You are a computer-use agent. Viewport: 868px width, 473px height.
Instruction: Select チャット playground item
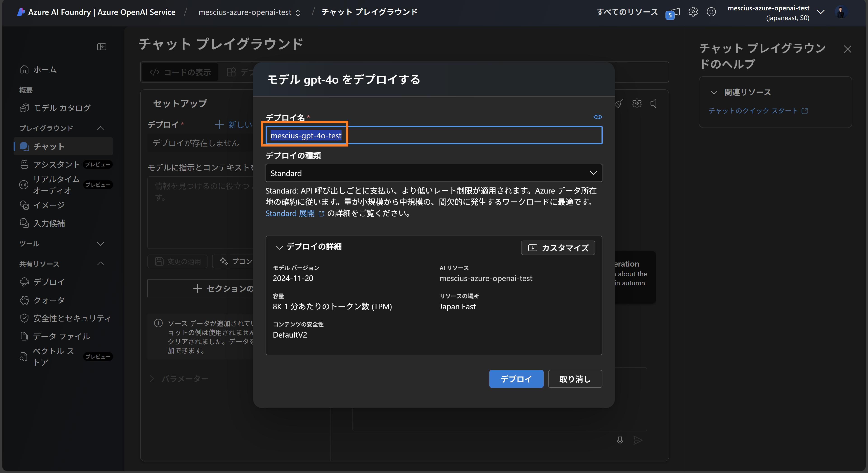[63, 146]
